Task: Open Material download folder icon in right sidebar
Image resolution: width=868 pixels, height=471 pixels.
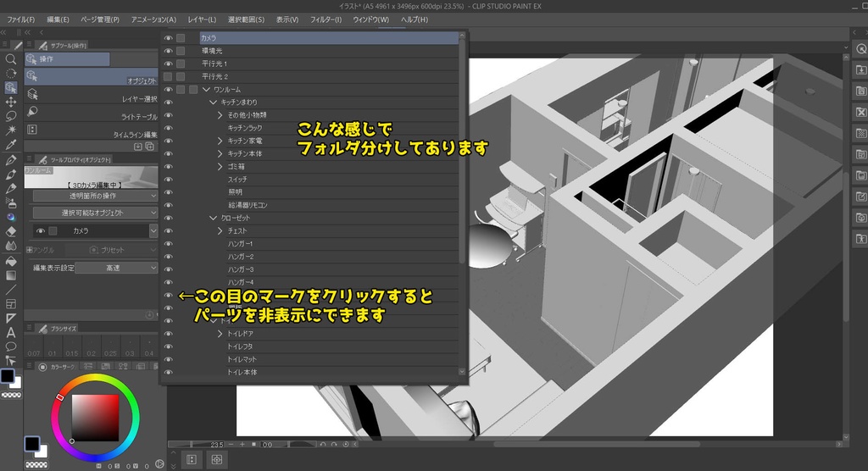Action: pyautogui.click(x=861, y=69)
